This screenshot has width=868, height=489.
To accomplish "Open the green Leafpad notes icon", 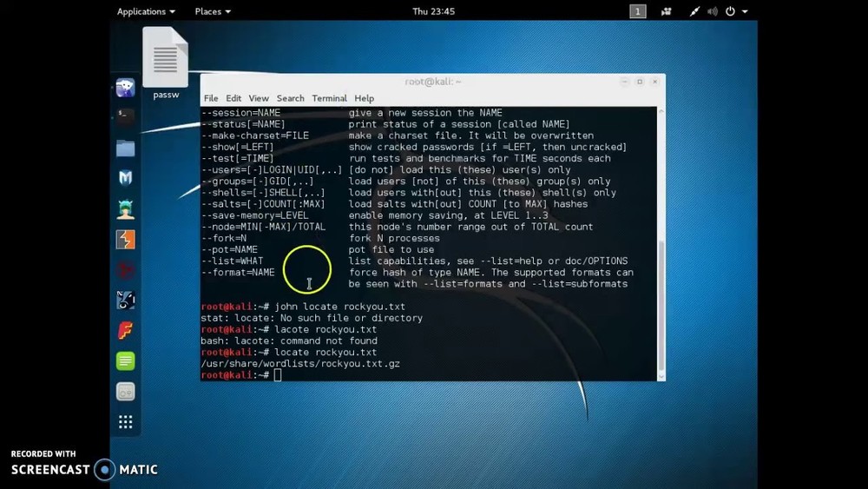I will pyautogui.click(x=126, y=361).
